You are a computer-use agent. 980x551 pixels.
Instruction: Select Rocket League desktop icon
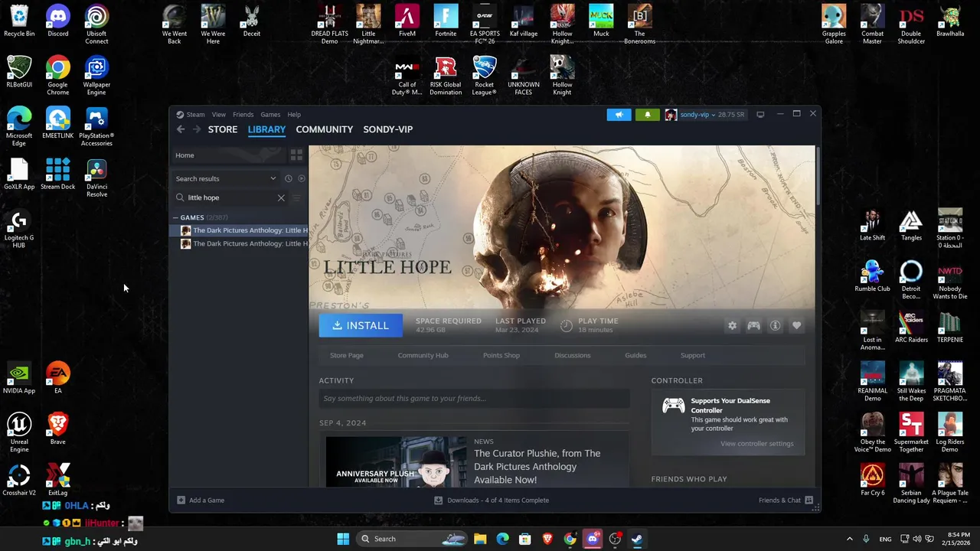[x=484, y=76]
